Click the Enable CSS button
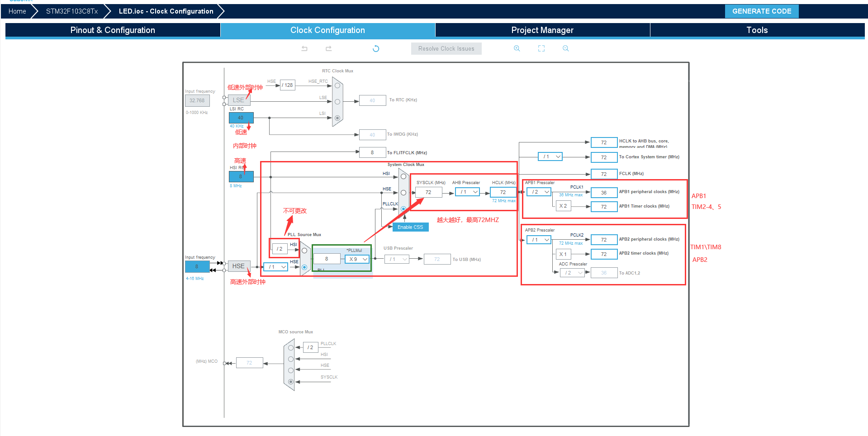Screen dimensions: 868x436 [410, 227]
